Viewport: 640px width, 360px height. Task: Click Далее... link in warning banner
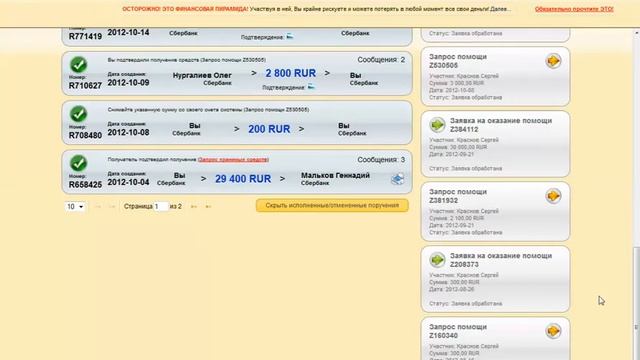(x=500, y=9)
